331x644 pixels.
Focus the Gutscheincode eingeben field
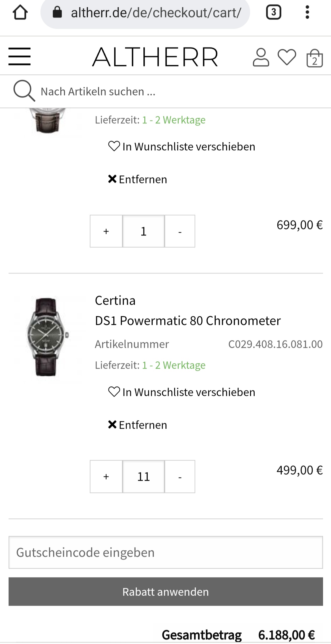(x=165, y=552)
